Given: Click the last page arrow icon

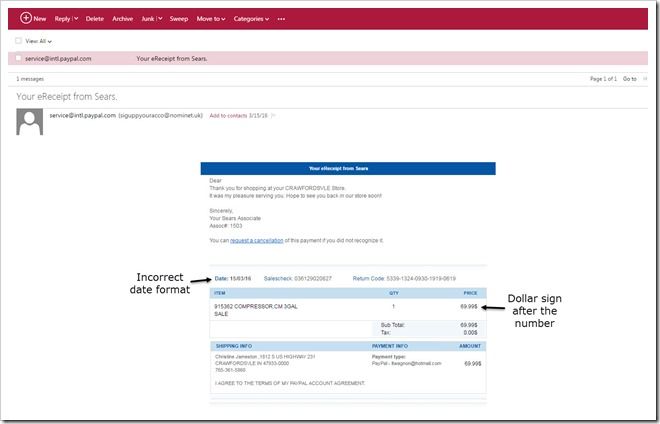Looking at the screenshot, I should [x=645, y=79].
